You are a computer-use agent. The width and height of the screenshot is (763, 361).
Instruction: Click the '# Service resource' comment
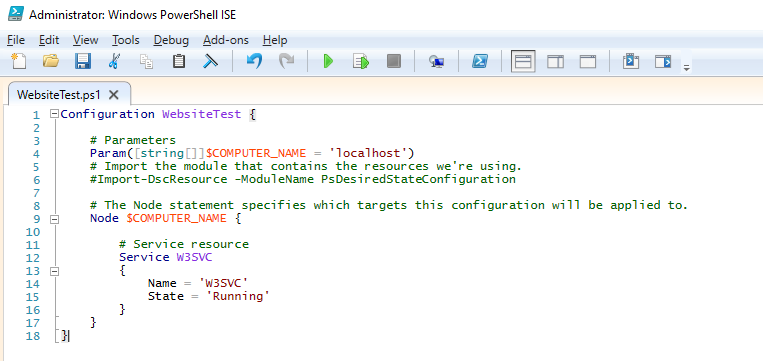[184, 245]
